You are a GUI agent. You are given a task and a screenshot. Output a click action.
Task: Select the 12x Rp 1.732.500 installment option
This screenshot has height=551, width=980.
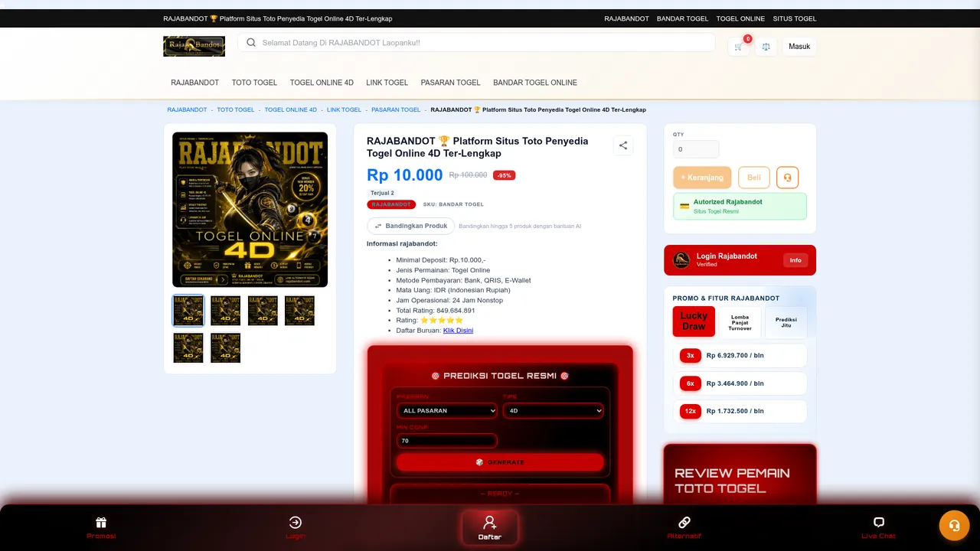click(740, 411)
